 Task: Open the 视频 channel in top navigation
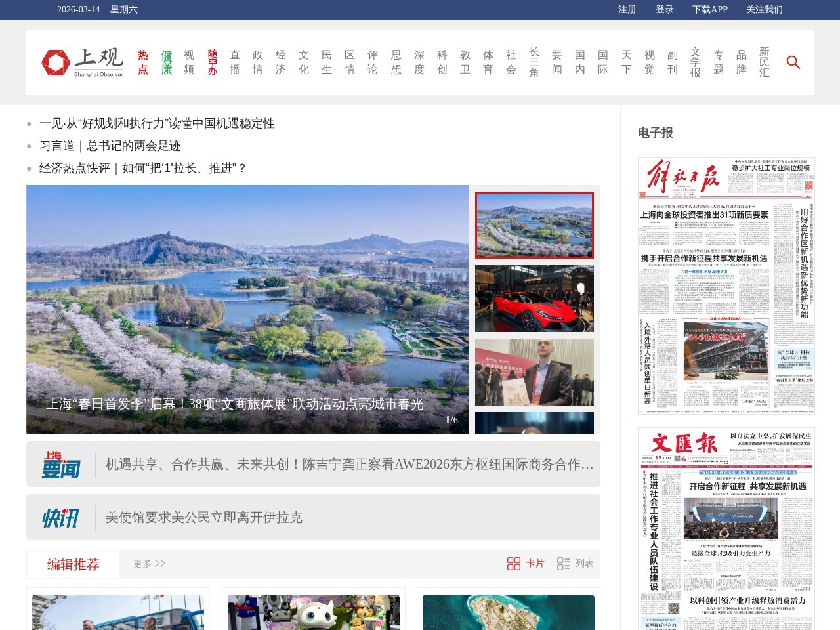[x=188, y=62]
